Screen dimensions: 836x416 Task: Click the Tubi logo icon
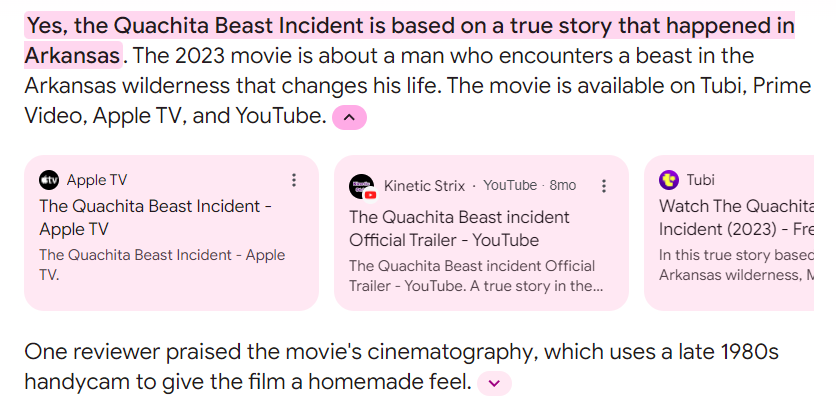point(669,180)
